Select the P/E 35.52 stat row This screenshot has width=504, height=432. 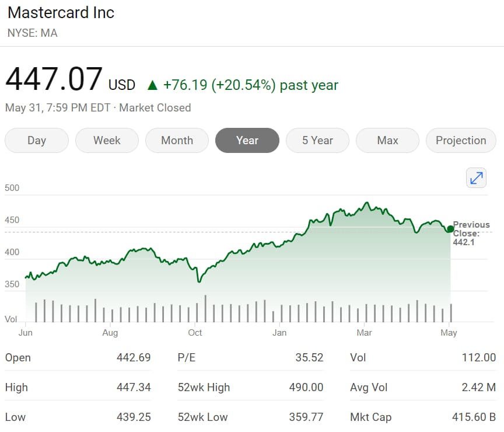250,357
